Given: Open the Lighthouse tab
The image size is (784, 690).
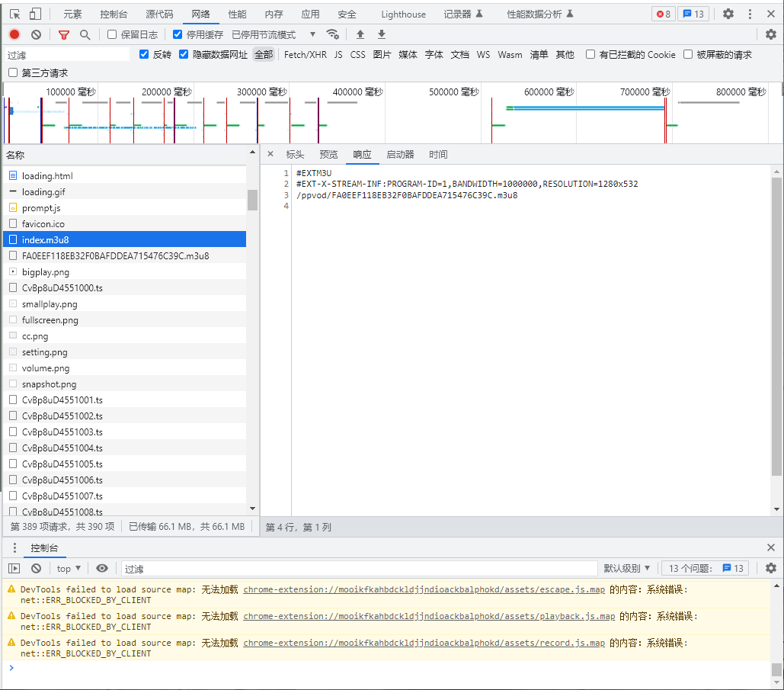Looking at the screenshot, I should click(403, 14).
